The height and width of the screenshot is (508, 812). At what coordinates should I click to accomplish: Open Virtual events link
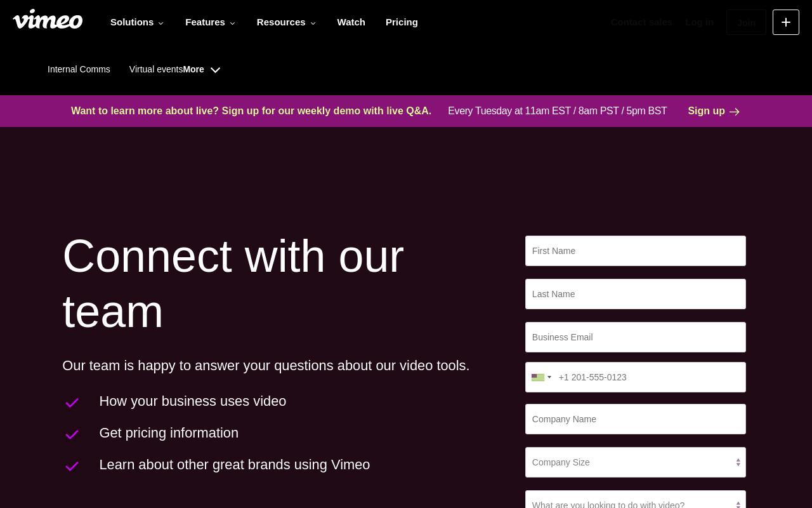point(156,69)
